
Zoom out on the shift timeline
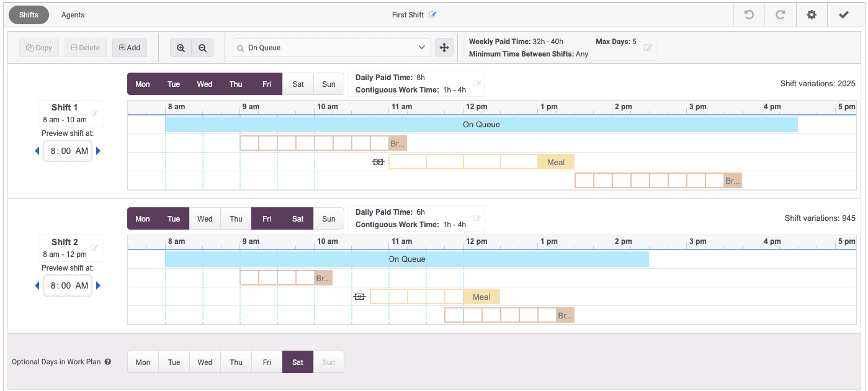point(202,47)
